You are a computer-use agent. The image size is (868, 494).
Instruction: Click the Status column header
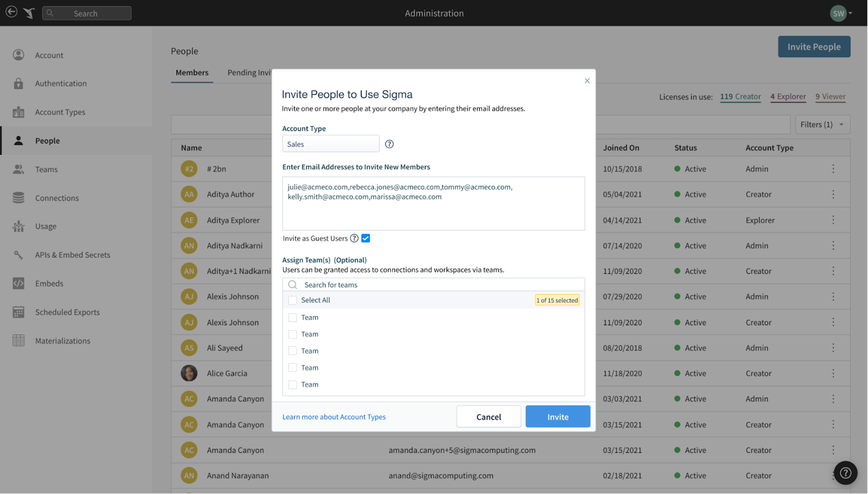(685, 148)
